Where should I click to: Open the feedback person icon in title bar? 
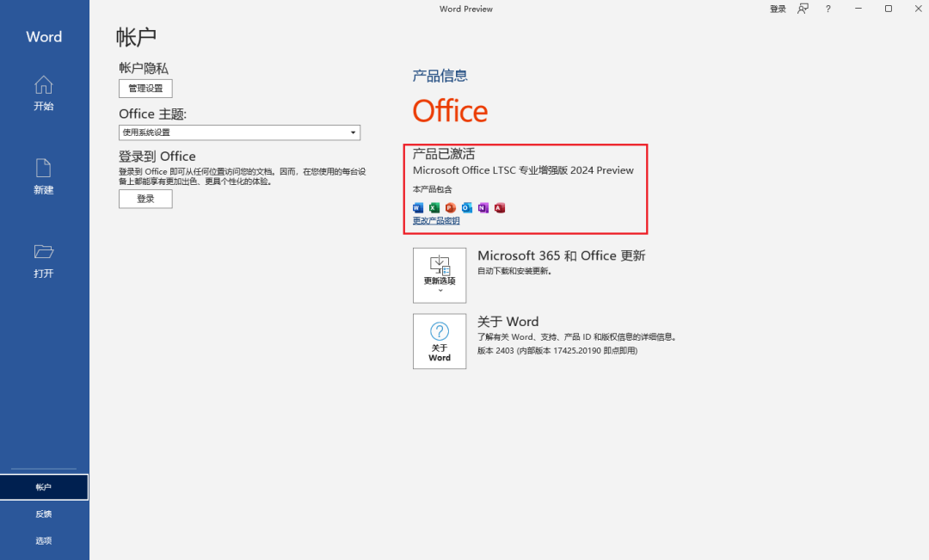803,9
